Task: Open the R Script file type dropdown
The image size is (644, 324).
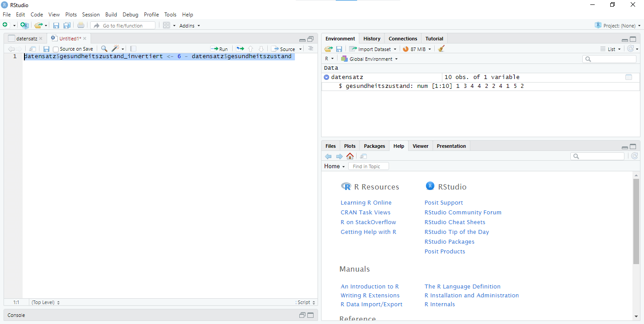Action: [x=306, y=302]
